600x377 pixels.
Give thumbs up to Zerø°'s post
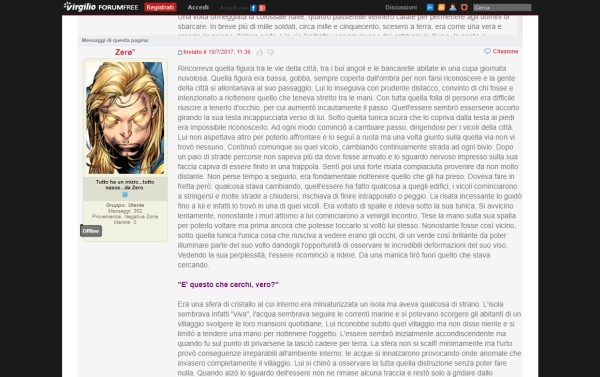[x=259, y=52]
